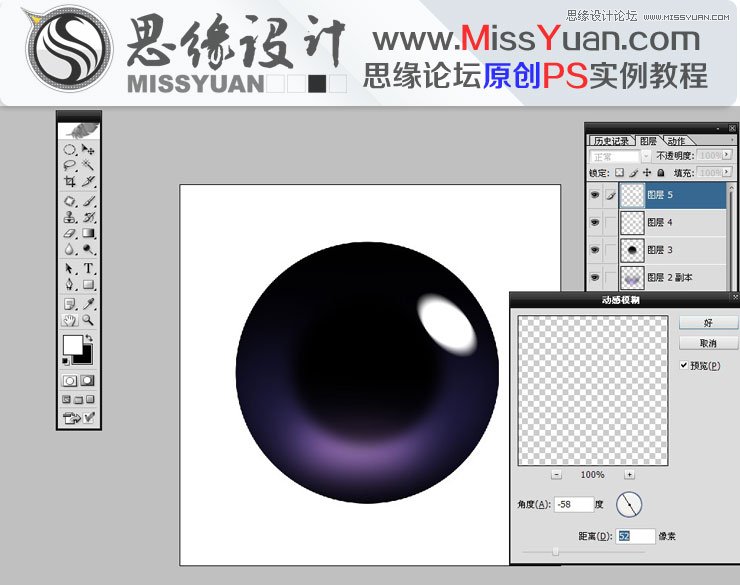This screenshot has height=585, width=740.
Task: Select the Rectangle shape tool
Action: 88,284
